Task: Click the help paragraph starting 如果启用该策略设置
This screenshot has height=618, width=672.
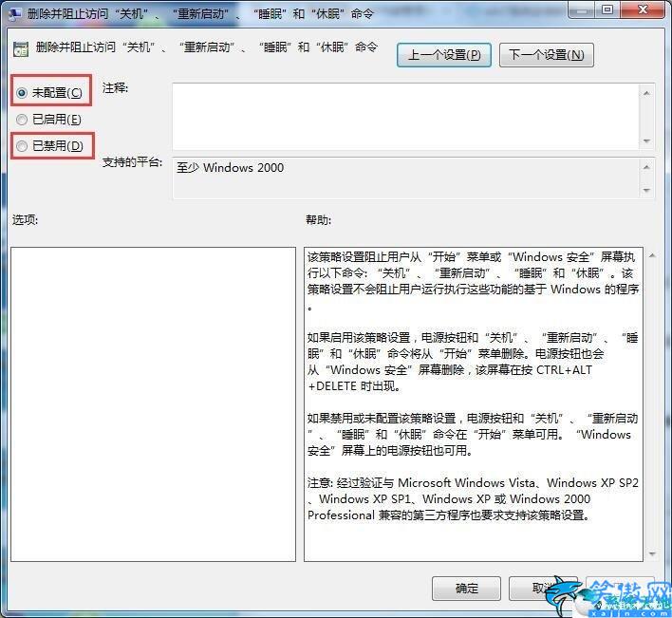Action: [x=473, y=362]
